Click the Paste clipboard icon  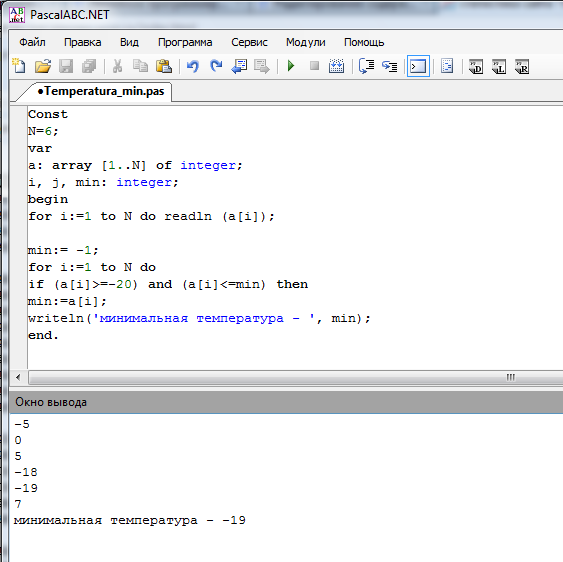pos(164,66)
